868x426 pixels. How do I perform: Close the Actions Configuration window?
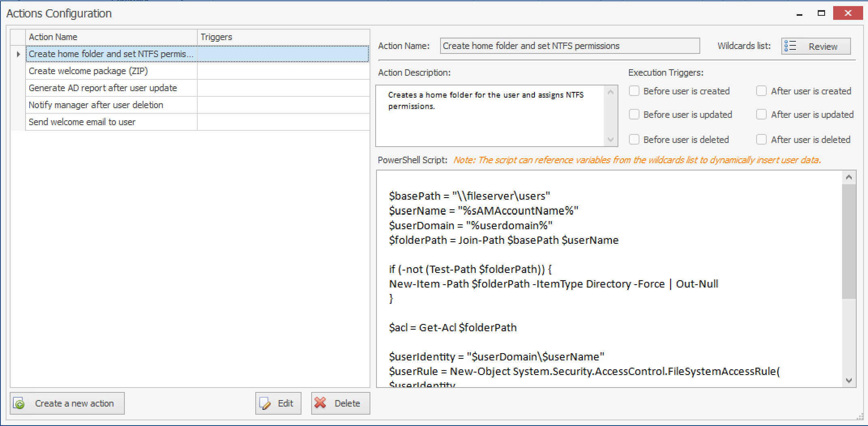tap(848, 13)
